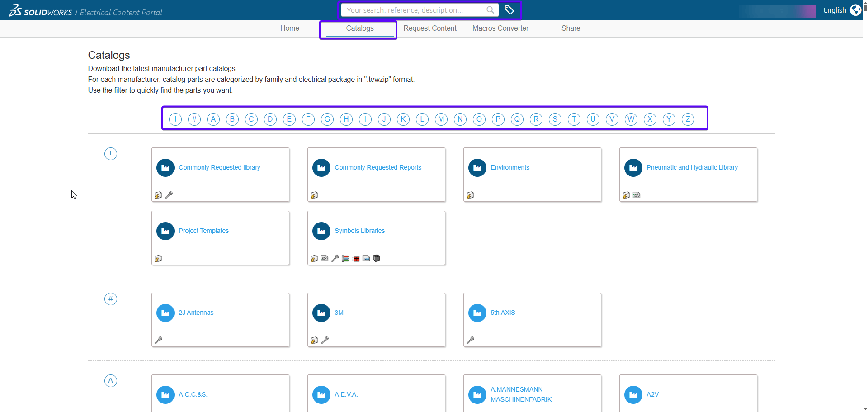Viewport: 868px width, 412px height.
Task: Click the 3D cube icon on Symbols Libraries
Action: [377, 258]
